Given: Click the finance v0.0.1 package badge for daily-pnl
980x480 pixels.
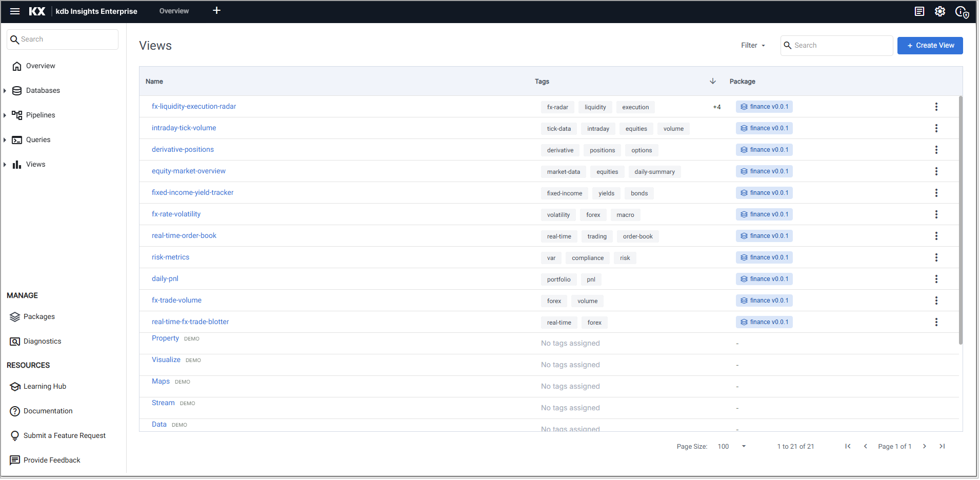Looking at the screenshot, I should tap(764, 279).
